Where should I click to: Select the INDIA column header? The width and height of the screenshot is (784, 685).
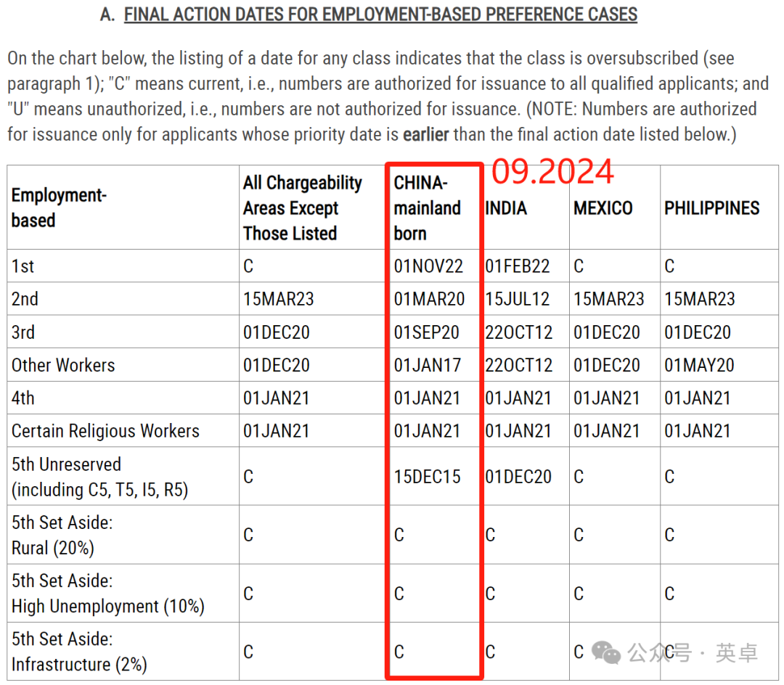pyautogui.click(x=506, y=208)
